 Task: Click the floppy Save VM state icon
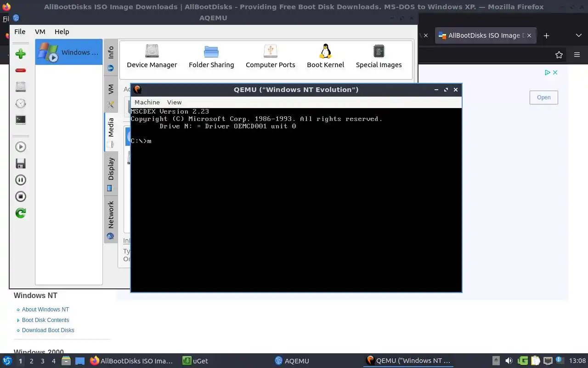tap(20, 163)
